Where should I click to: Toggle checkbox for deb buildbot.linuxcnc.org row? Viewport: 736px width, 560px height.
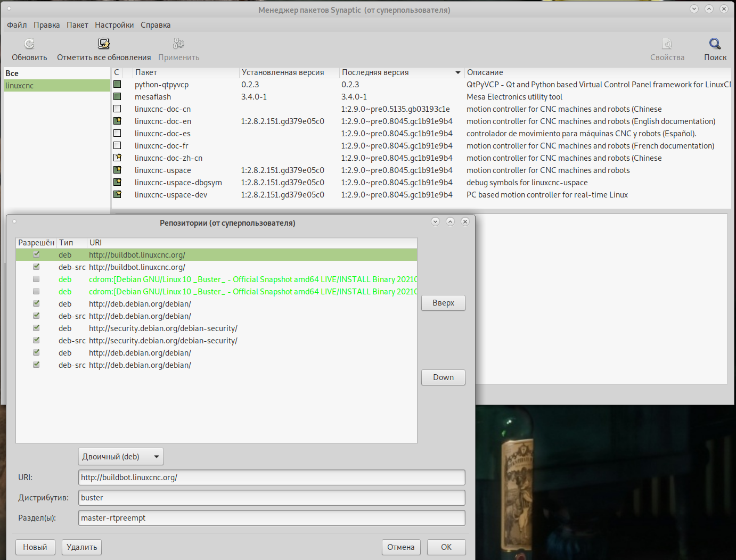tap(36, 254)
